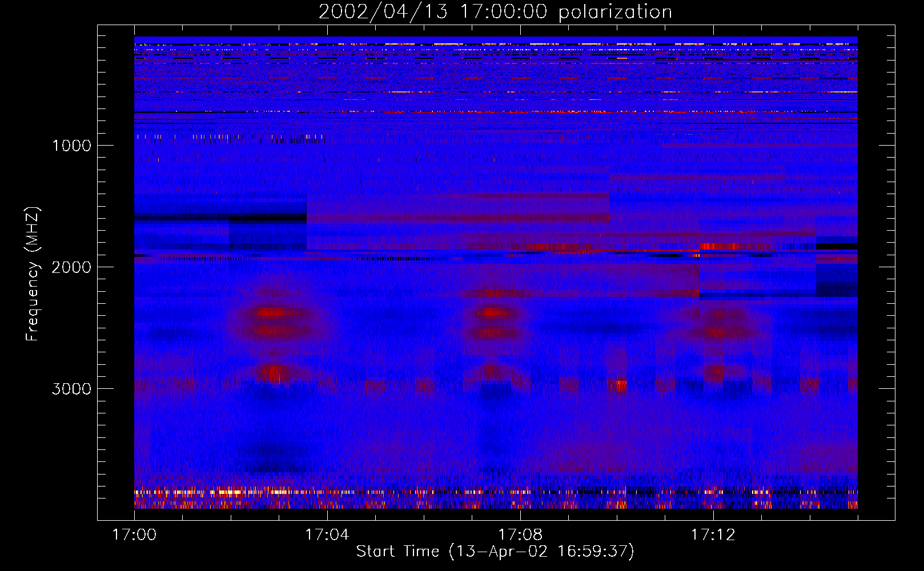The width and height of the screenshot is (924, 571).
Task: Click the plot title "2002/04/13 17:00:00 polarization"
Action: [x=495, y=12]
